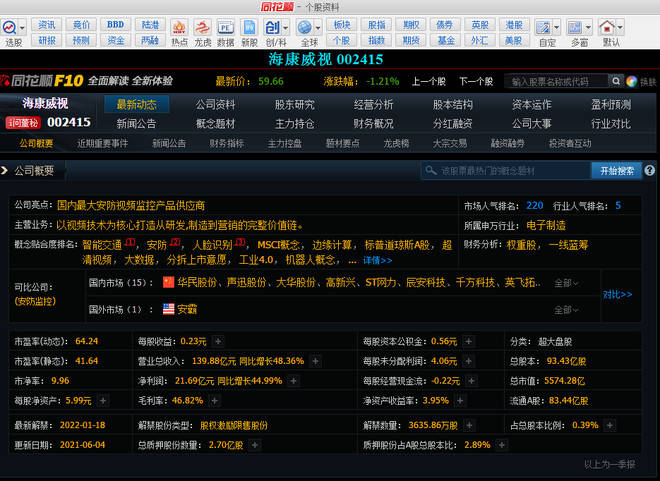The image size is (660, 481).
Task: Click the US flag in 国外市场 row
Action: 168,309
